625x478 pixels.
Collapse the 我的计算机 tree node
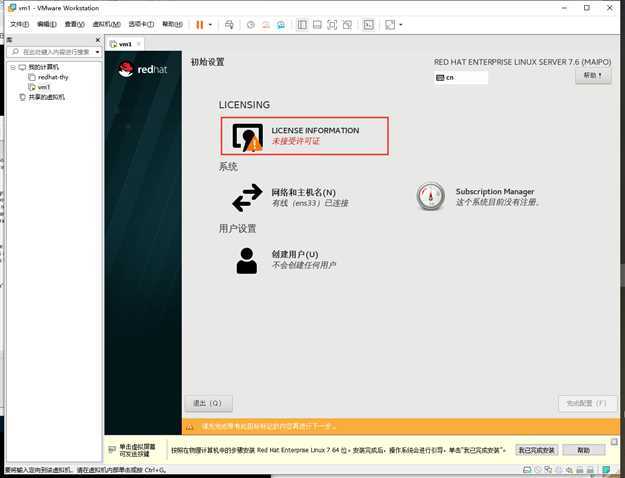pos(13,67)
